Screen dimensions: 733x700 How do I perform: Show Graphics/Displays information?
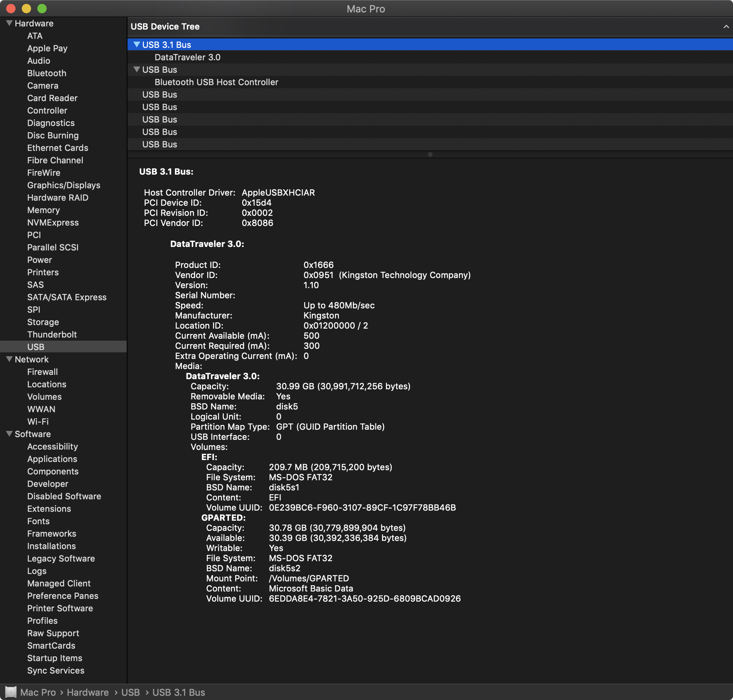pyautogui.click(x=64, y=185)
